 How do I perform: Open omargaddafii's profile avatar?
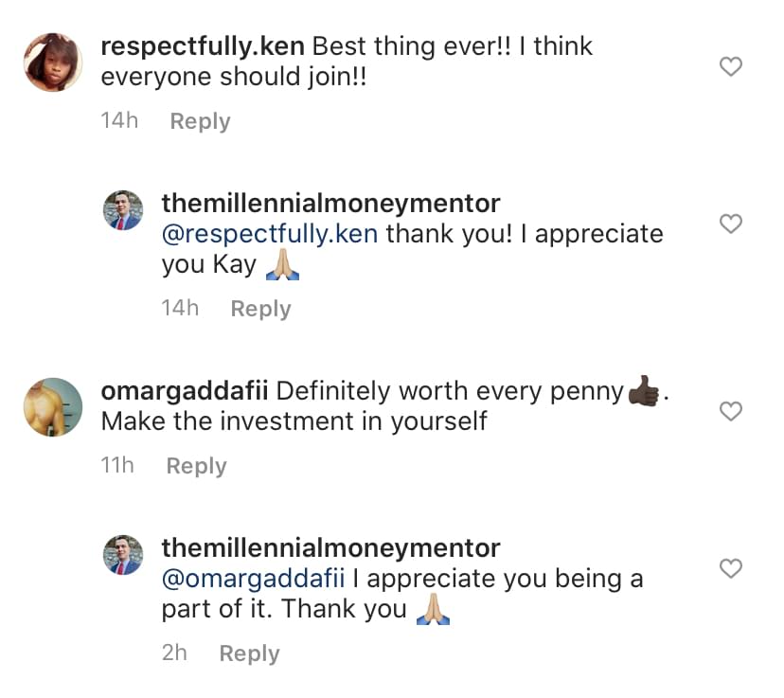(x=53, y=407)
